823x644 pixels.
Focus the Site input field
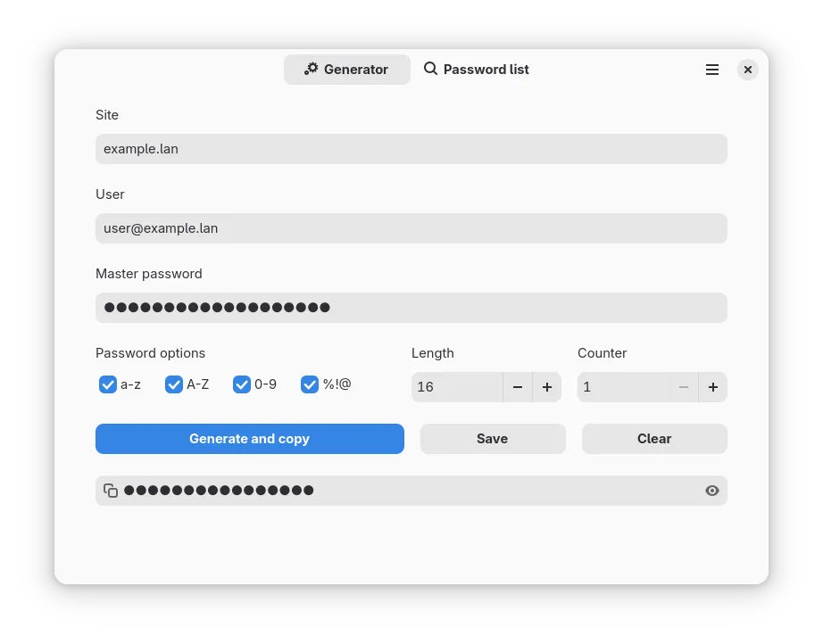(x=411, y=149)
